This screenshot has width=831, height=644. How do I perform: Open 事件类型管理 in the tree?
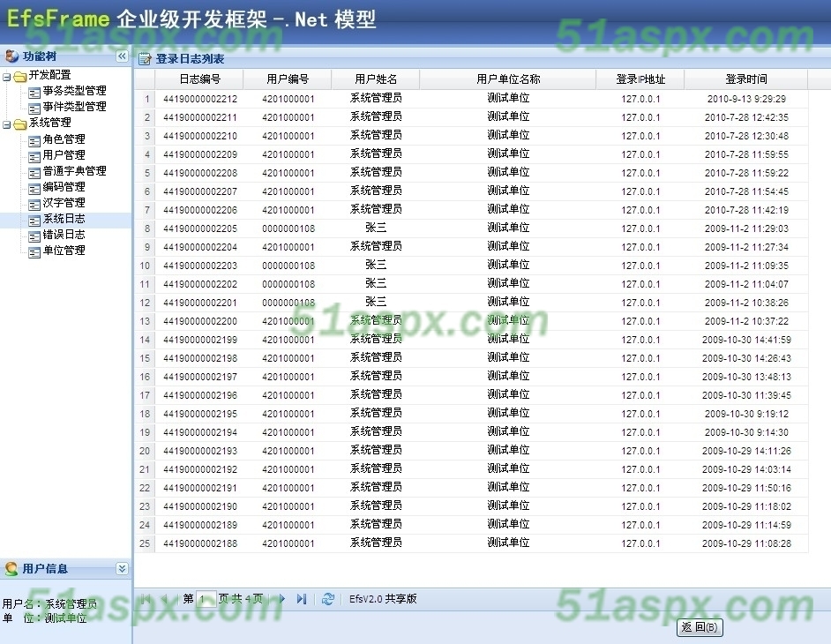coord(75,107)
